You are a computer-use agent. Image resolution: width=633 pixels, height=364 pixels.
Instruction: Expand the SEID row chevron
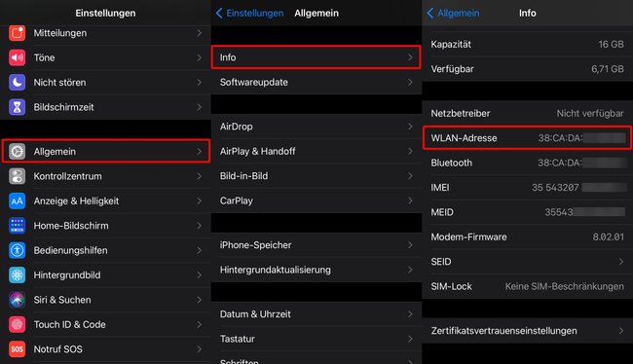pyautogui.click(x=621, y=262)
